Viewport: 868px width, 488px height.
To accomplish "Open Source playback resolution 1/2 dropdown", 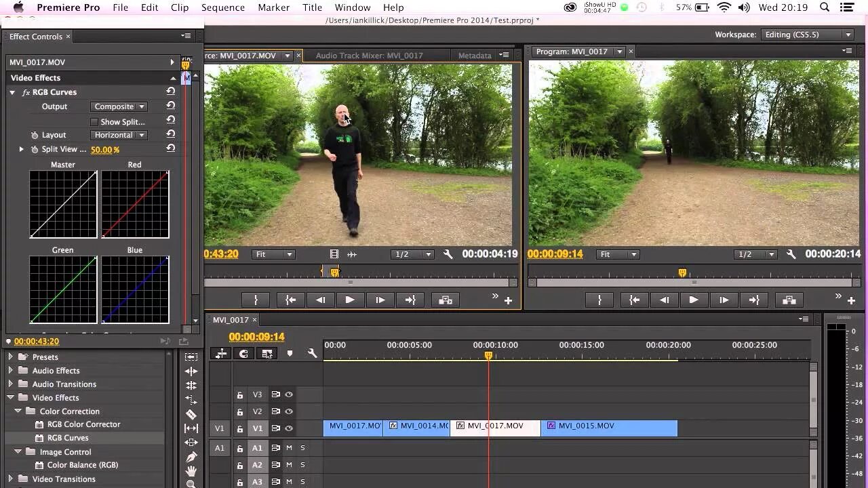I will point(413,254).
